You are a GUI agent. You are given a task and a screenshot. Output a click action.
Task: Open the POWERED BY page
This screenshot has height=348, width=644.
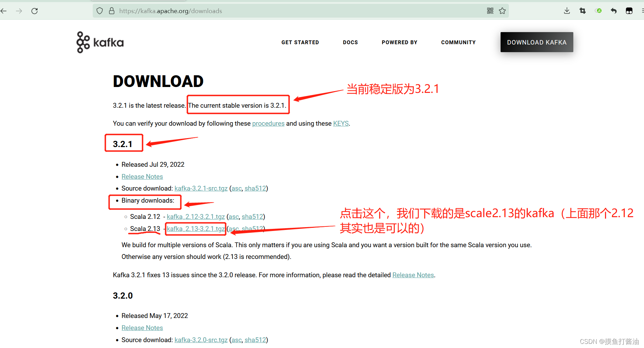click(x=400, y=42)
